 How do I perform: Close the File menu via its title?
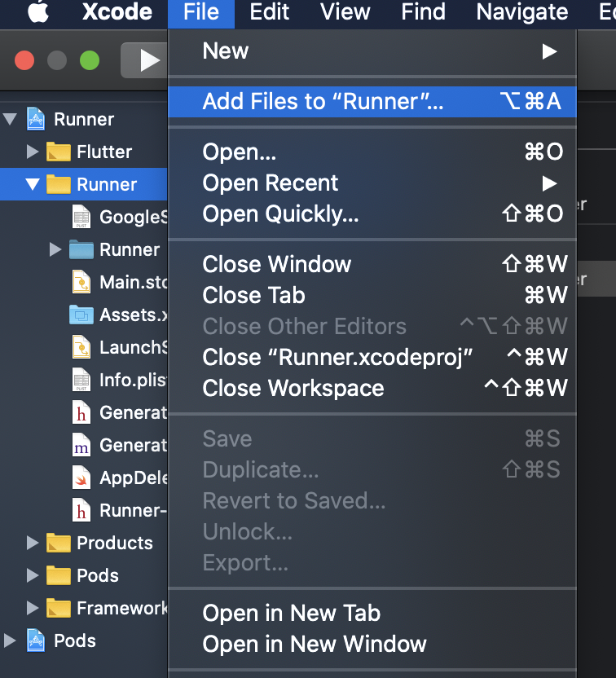(201, 11)
